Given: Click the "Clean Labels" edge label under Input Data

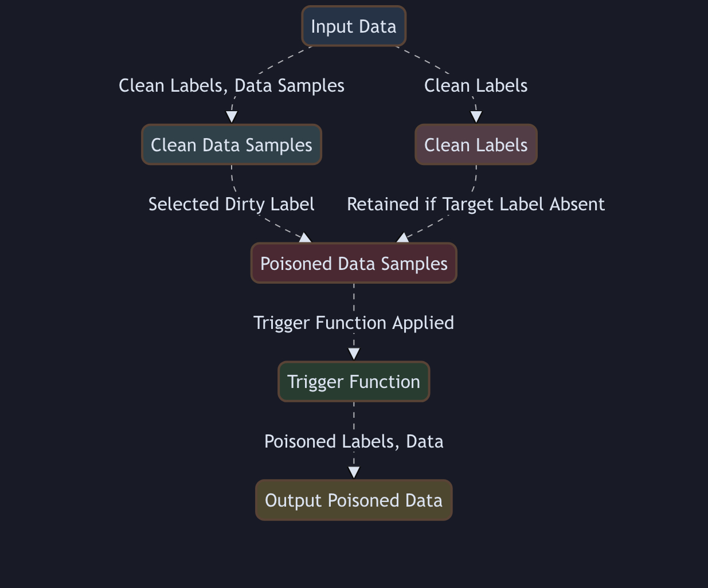Looking at the screenshot, I should (476, 86).
